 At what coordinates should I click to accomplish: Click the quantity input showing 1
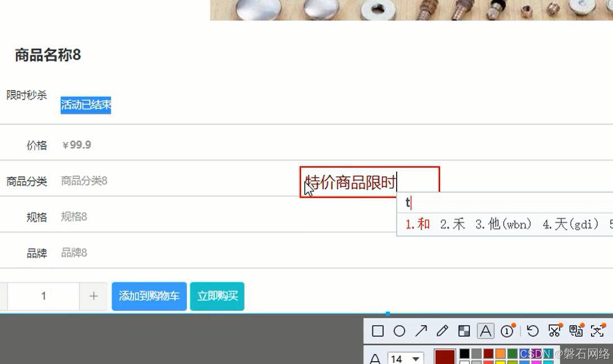[x=43, y=296]
